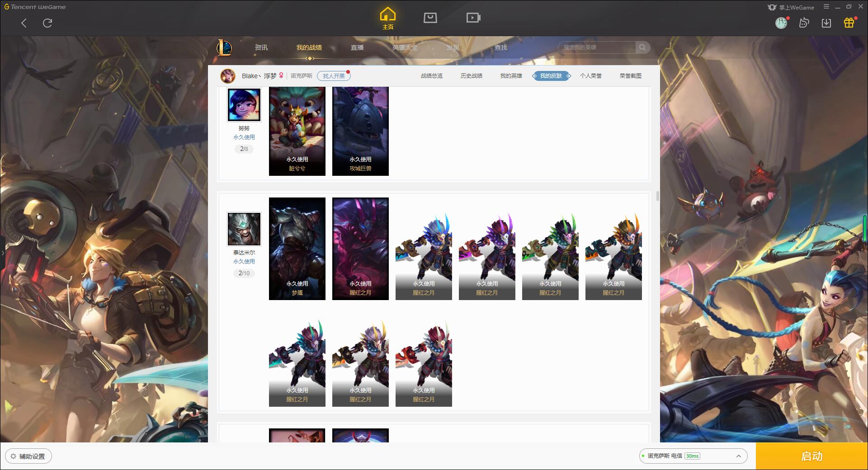Image resolution: width=868 pixels, height=470 pixels.
Task: Open the user avatar in top right
Action: pyautogui.click(x=781, y=23)
